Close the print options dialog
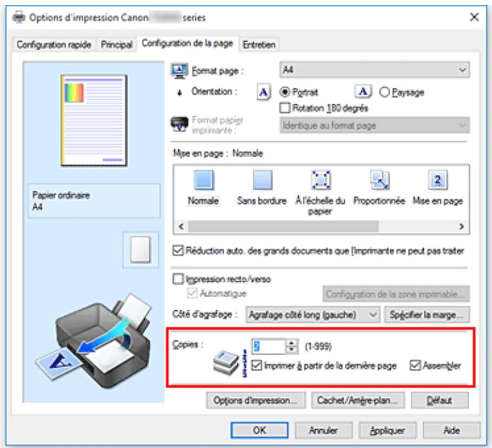Viewport: 492px width, 448px height. (x=474, y=17)
